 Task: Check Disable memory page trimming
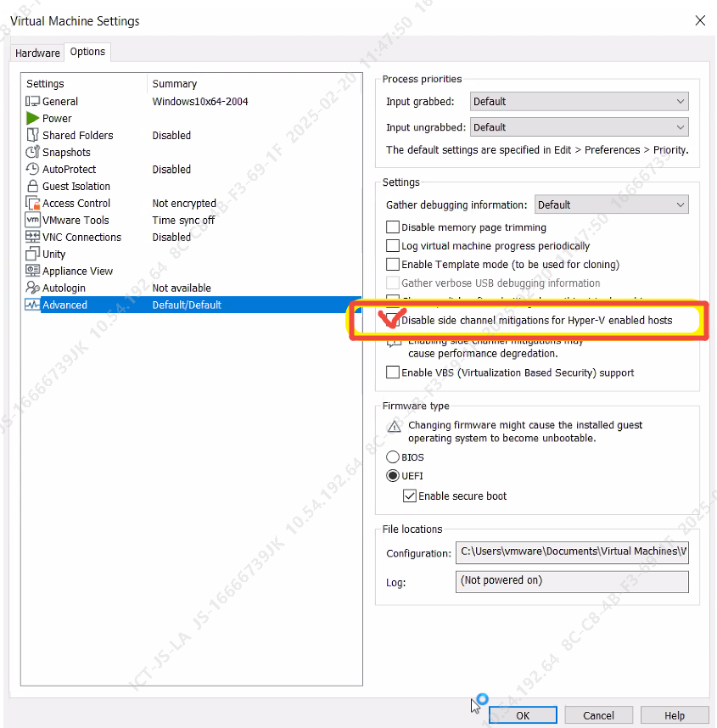click(393, 227)
